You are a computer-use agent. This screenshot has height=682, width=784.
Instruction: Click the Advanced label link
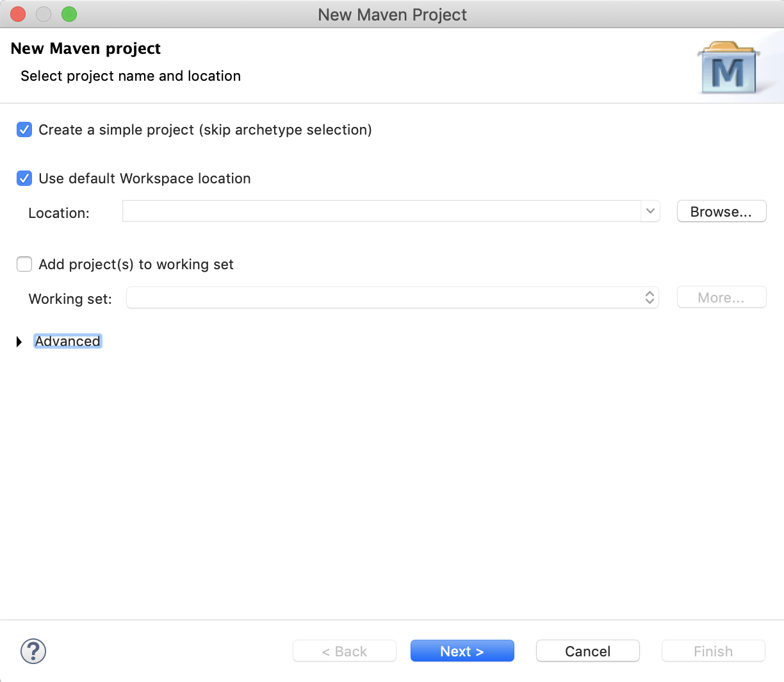68,341
